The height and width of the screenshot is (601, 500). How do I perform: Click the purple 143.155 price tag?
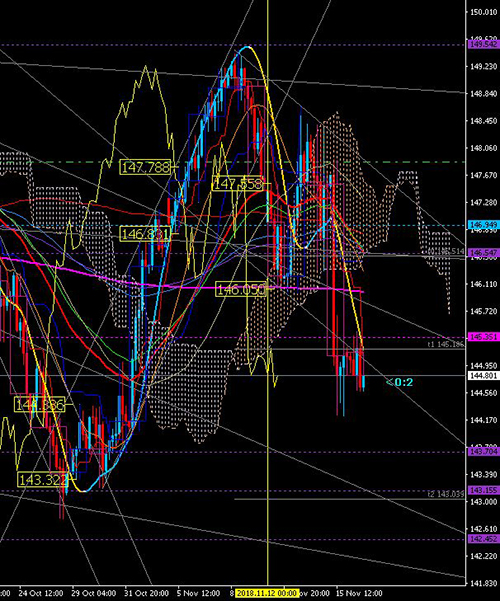tap(484, 490)
